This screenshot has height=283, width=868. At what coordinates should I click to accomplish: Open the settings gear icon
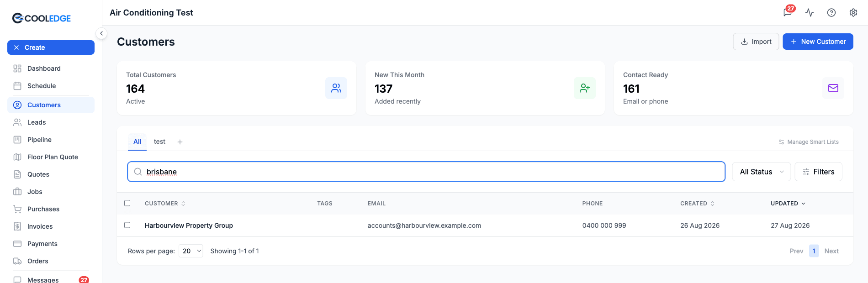click(x=853, y=13)
